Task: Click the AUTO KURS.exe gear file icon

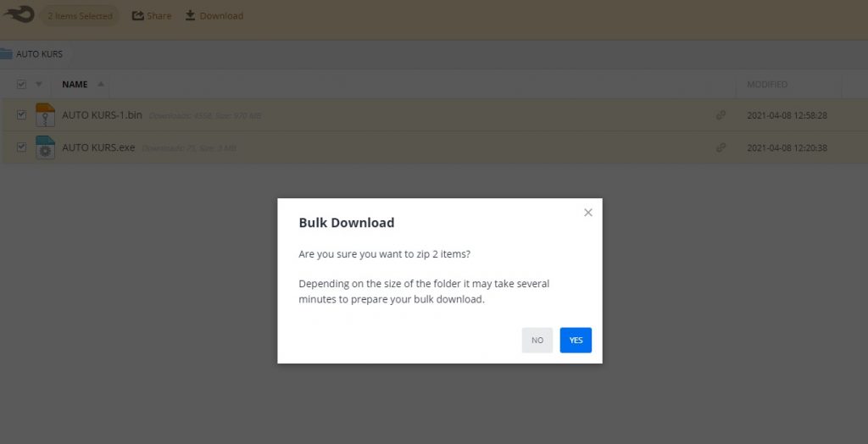Action: coord(45,147)
